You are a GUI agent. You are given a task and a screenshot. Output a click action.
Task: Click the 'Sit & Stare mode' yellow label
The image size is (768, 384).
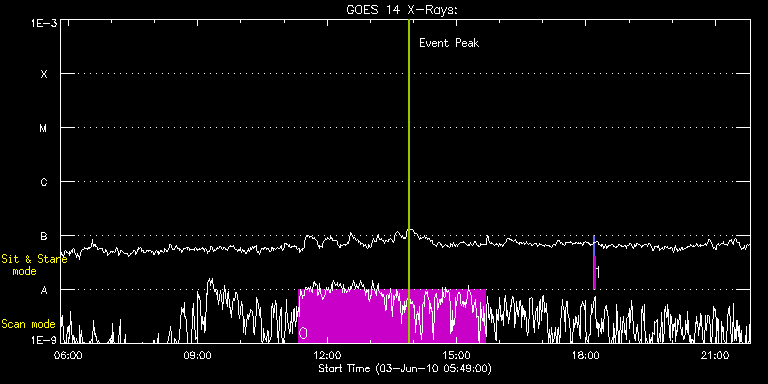pos(34,265)
